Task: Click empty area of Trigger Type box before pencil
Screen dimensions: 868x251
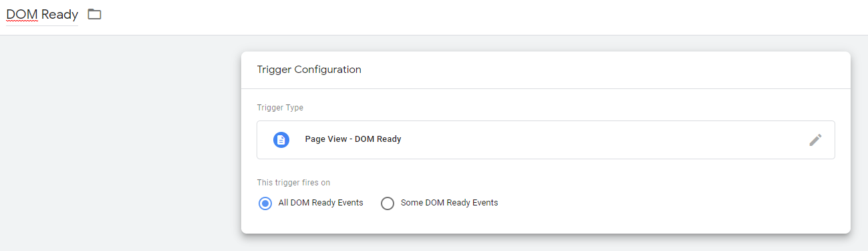Action: (601, 140)
